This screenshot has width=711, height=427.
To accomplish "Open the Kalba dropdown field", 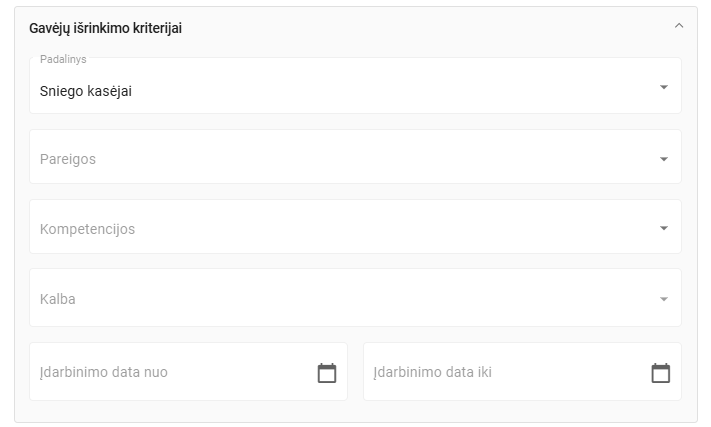I will 355,297.
